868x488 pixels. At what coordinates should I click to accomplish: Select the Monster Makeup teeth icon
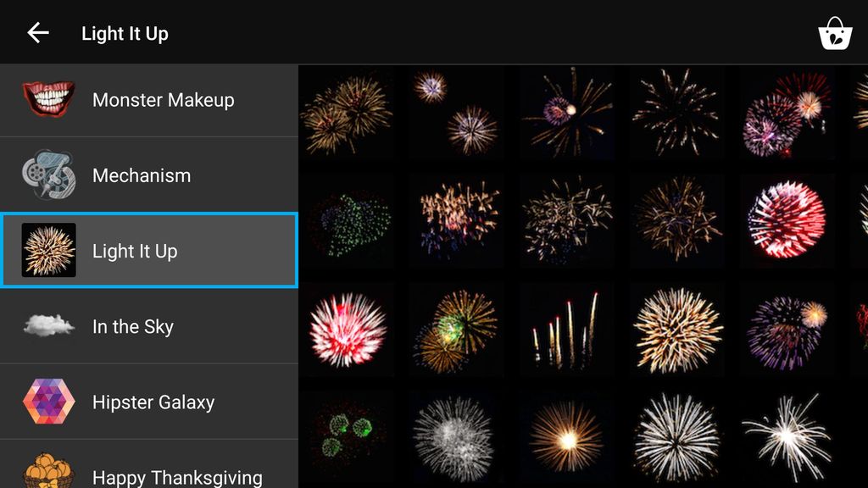(48, 100)
